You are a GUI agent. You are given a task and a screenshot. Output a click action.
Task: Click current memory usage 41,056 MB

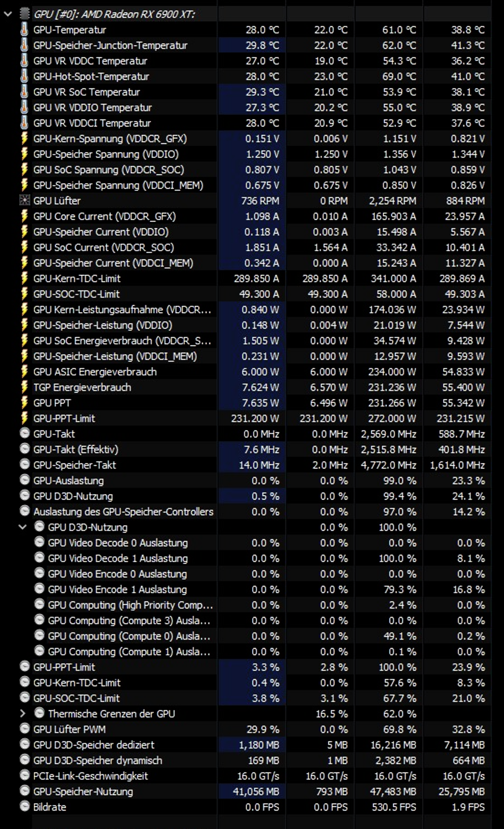pos(256,792)
